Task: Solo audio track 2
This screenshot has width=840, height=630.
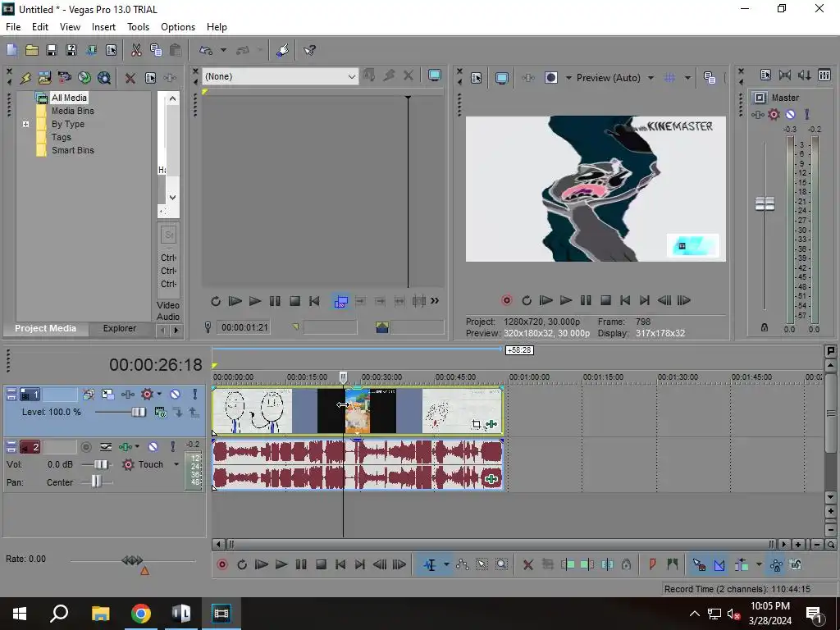Action: (x=172, y=446)
